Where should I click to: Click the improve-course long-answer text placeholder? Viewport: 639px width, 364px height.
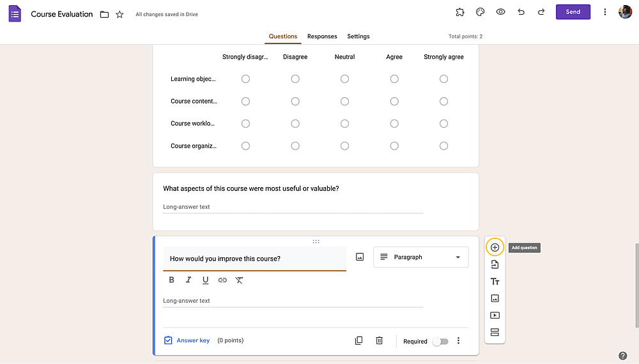186,301
